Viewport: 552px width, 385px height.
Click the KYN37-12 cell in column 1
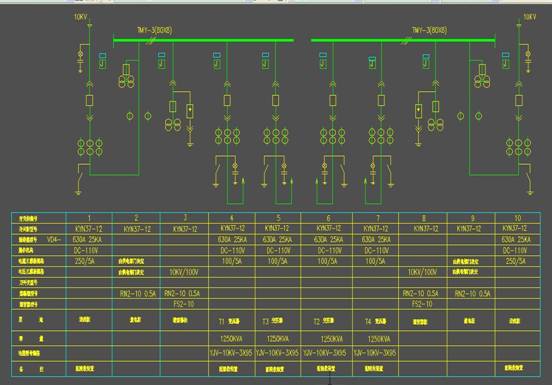point(89,229)
